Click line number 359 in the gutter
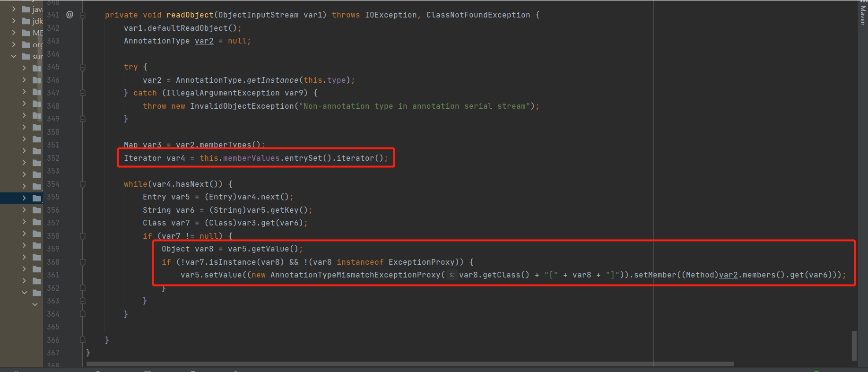The image size is (868, 372). [x=53, y=249]
